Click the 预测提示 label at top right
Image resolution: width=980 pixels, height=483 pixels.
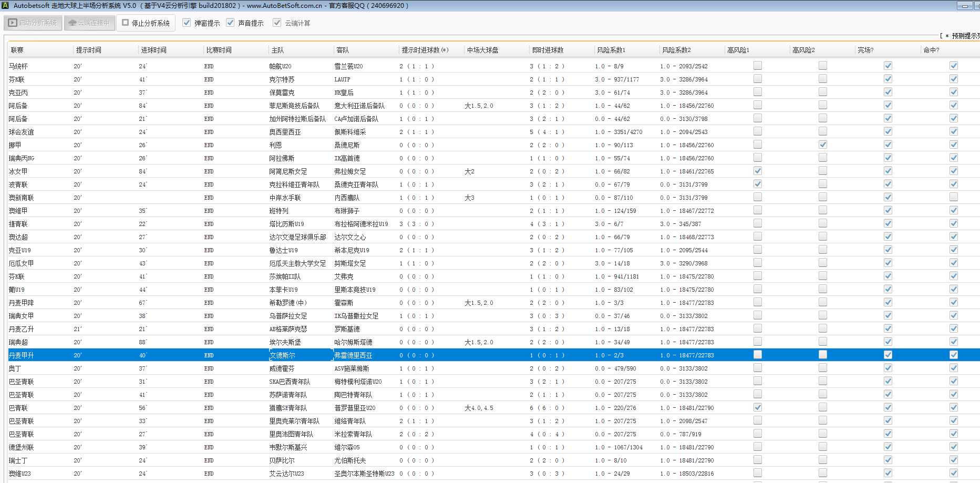(965, 36)
